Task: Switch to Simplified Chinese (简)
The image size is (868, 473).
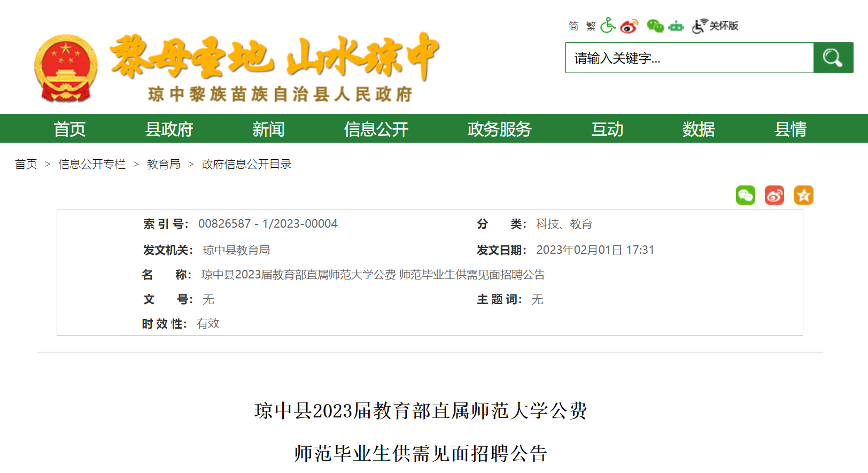Action: (573, 26)
